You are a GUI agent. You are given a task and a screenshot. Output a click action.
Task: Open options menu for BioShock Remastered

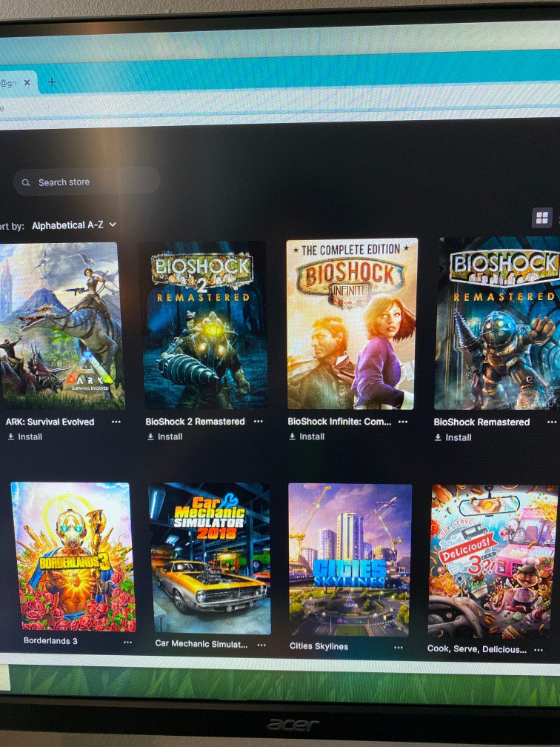click(x=551, y=422)
